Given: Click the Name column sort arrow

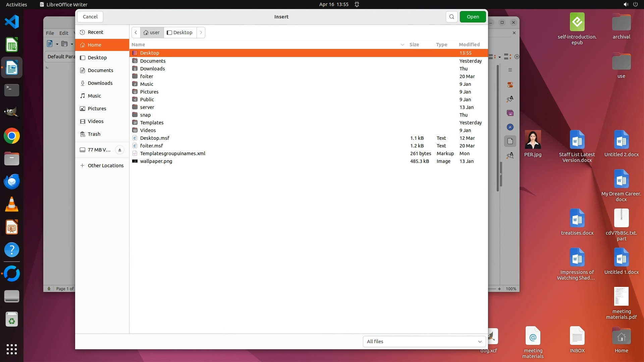Looking at the screenshot, I should tap(402, 45).
